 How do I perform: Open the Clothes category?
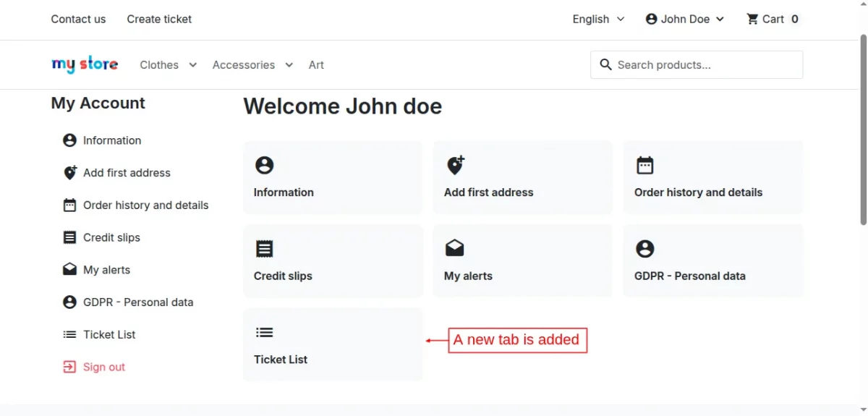click(x=159, y=65)
